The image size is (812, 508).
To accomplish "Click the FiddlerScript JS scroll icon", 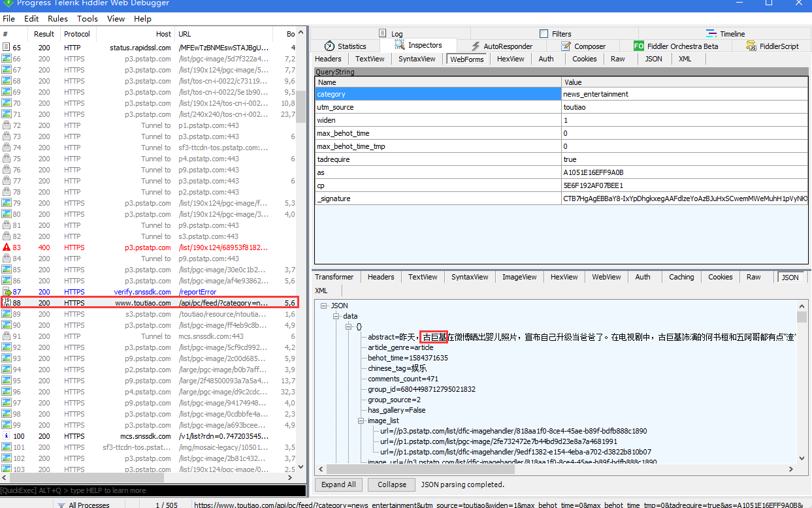I will (x=751, y=46).
